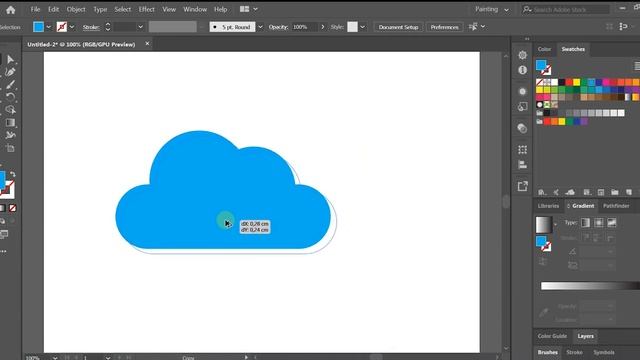Select the Artboard tool
The image size is (640, 360).
point(10,148)
